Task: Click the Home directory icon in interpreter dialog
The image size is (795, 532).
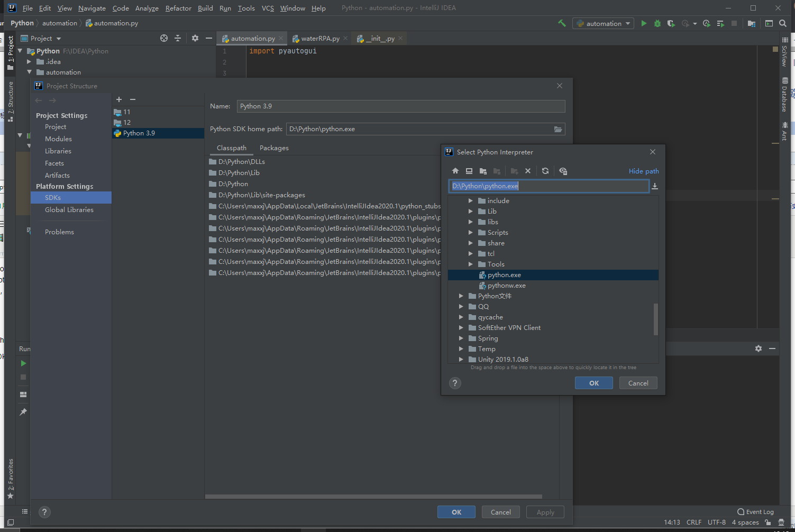Action: 455,171
